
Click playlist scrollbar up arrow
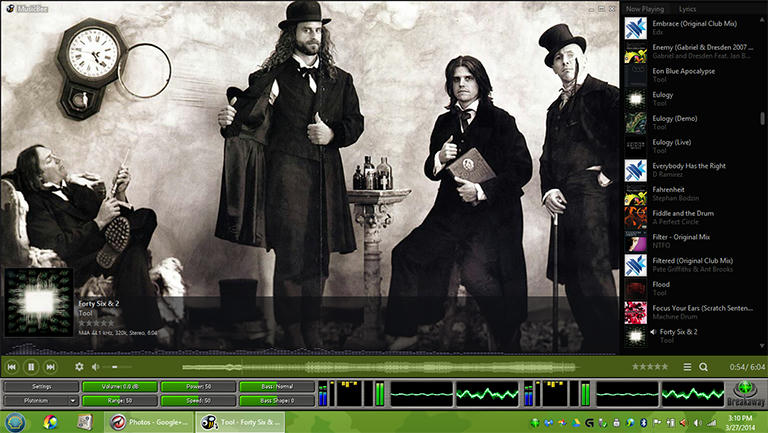(762, 20)
